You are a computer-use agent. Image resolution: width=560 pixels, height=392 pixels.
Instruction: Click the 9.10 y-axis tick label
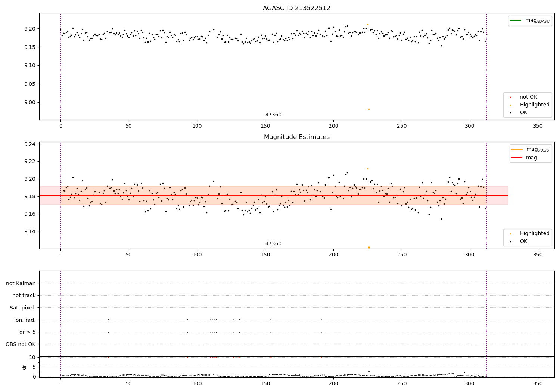(x=30, y=65)
